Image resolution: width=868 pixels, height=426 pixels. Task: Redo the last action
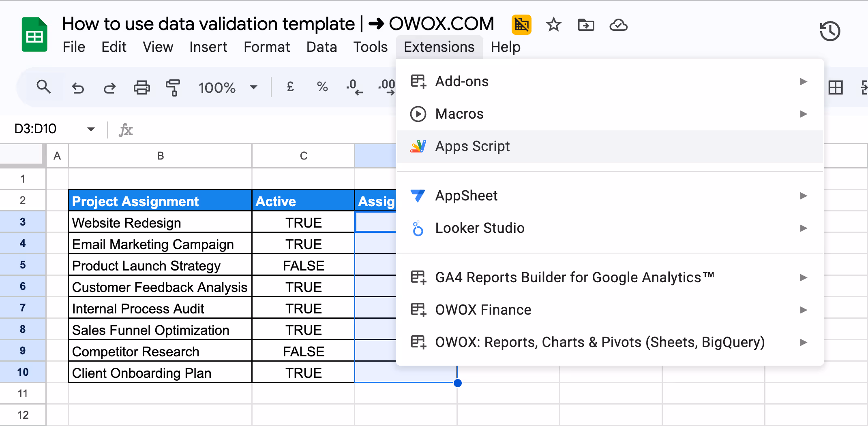coord(109,87)
